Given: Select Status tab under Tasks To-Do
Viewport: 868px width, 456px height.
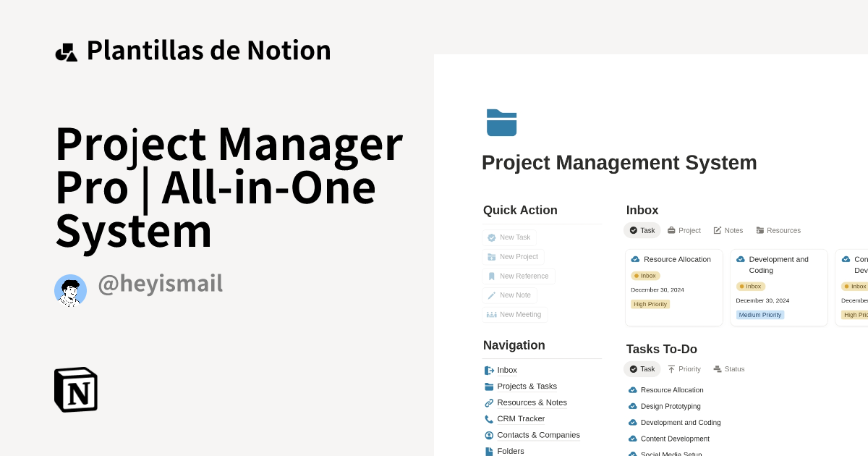Looking at the screenshot, I should pos(728,369).
